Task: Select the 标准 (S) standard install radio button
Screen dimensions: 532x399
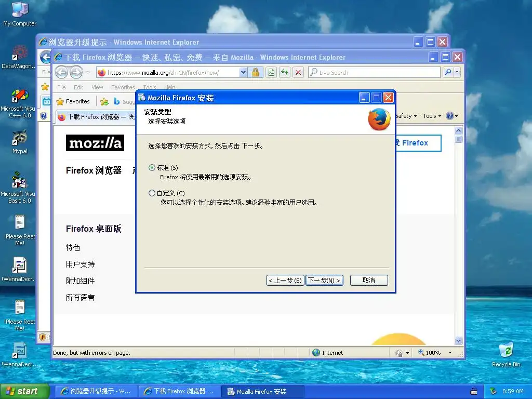Action: [152, 168]
